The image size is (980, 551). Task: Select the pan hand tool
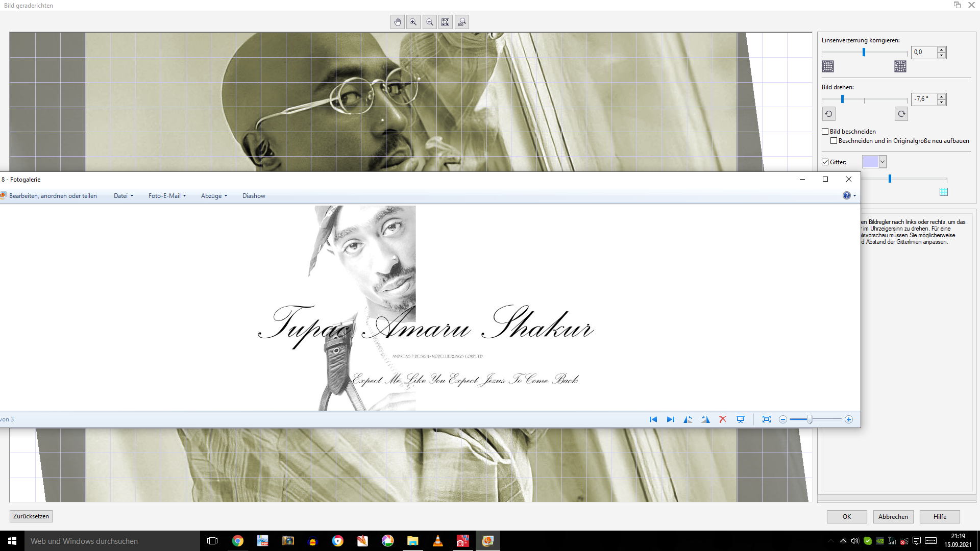pyautogui.click(x=398, y=22)
